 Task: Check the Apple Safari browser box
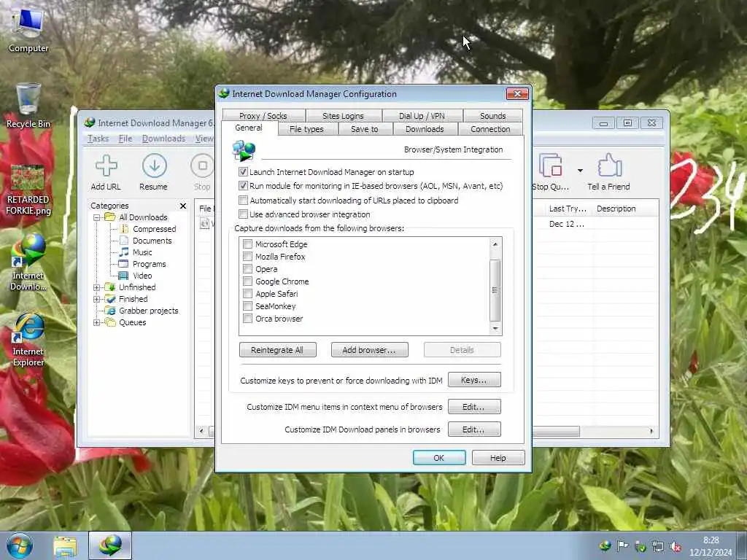[248, 294]
